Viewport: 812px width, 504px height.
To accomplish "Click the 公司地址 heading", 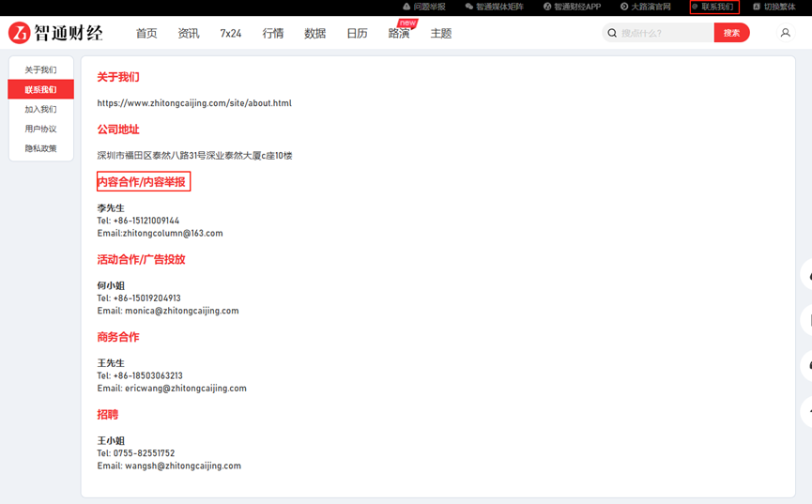I will click(118, 130).
